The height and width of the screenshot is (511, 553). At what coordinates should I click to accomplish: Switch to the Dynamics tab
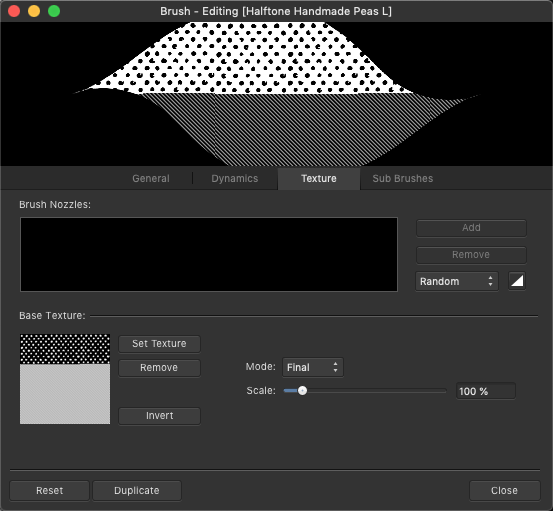(x=235, y=178)
